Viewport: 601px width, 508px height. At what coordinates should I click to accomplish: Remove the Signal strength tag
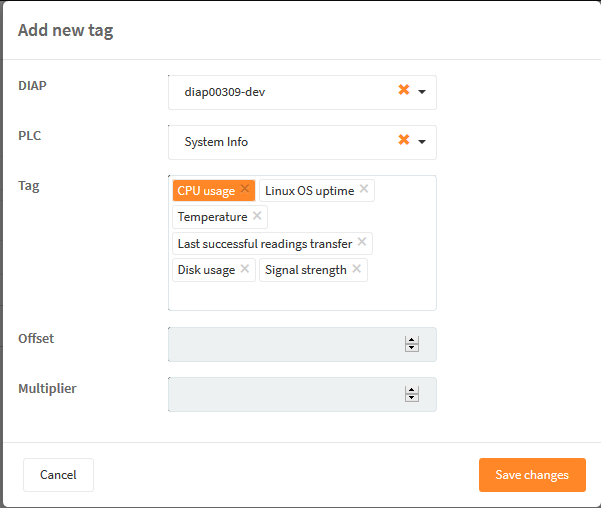pyautogui.click(x=356, y=269)
